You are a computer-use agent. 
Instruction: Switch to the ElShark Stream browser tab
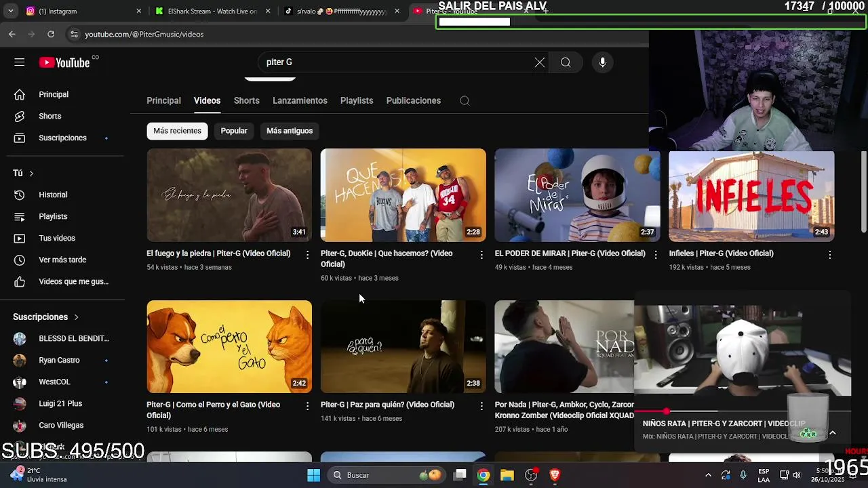(212, 11)
